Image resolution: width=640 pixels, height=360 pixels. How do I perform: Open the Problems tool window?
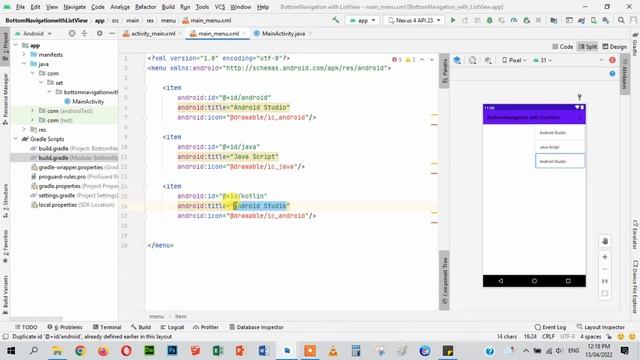[x=65, y=327]
